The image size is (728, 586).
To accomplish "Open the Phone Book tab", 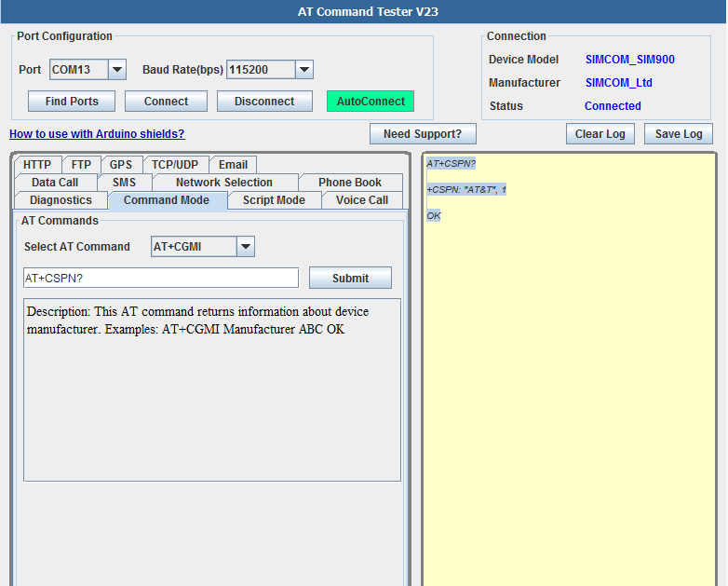I will (350, 183).
